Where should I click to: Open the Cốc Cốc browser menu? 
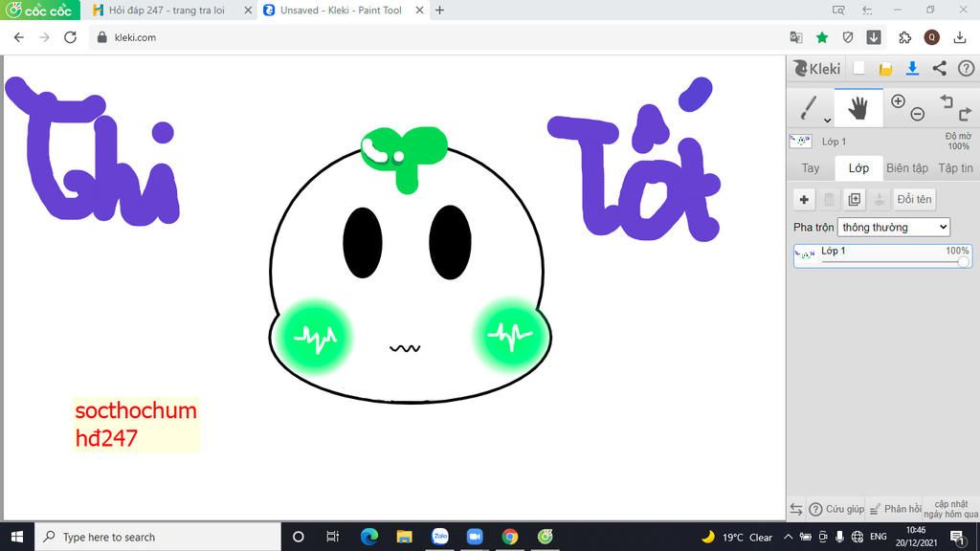pos(40,10)
